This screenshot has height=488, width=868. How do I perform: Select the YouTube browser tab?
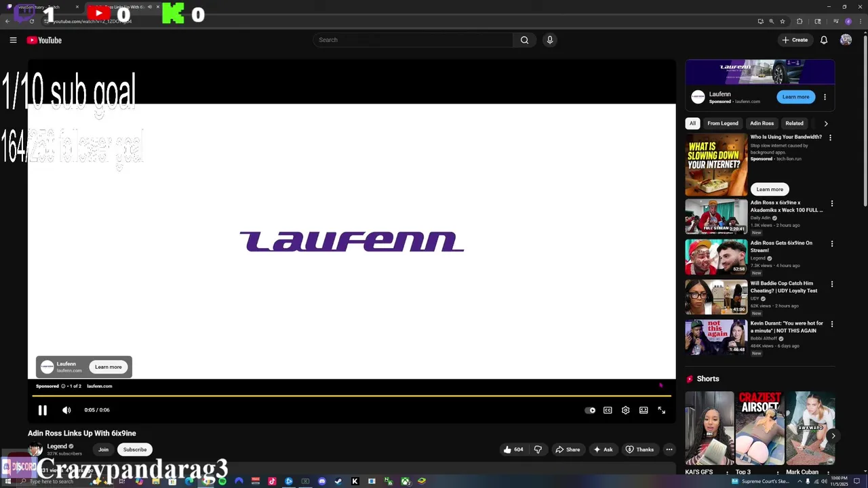[122, 7]
